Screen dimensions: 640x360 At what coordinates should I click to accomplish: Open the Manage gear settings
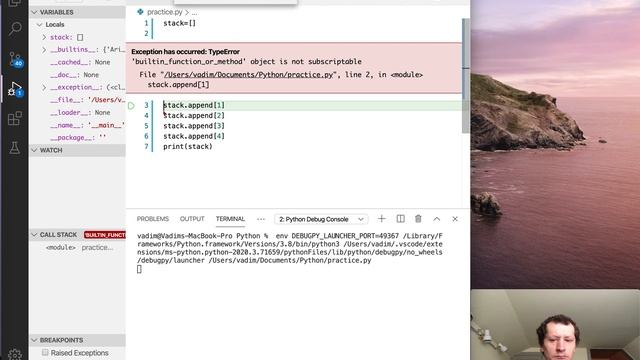(15, 354)
